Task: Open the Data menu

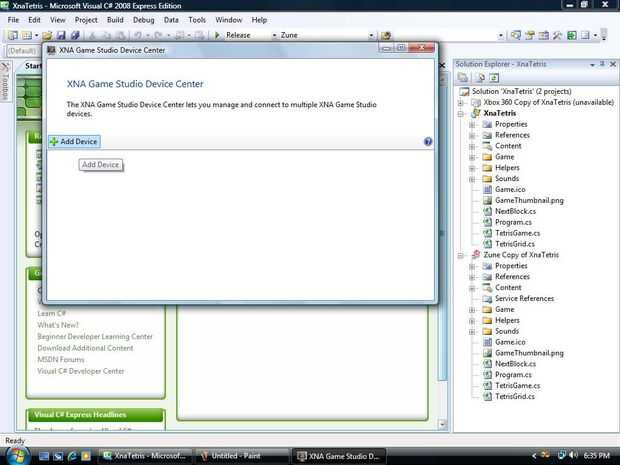Action: (171, 20)
